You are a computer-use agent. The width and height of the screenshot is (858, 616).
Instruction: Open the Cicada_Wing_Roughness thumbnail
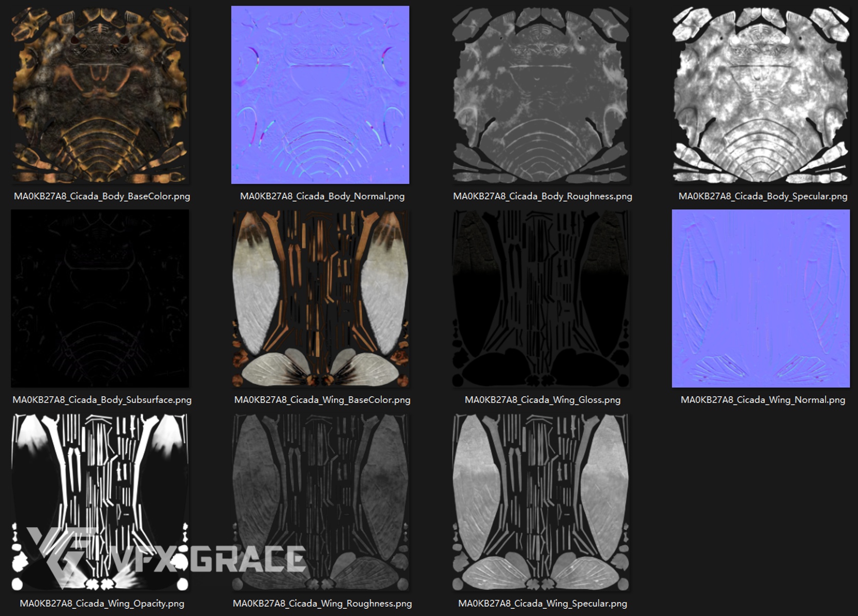click(x=320, y=503)
